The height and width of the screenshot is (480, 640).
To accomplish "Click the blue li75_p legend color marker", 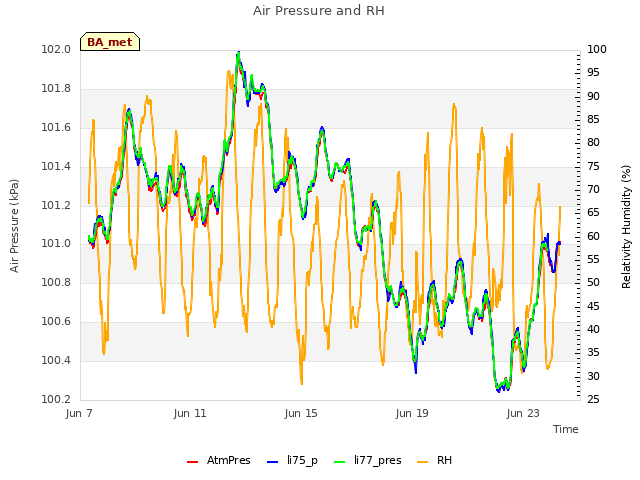I will [x=272, y=462].
